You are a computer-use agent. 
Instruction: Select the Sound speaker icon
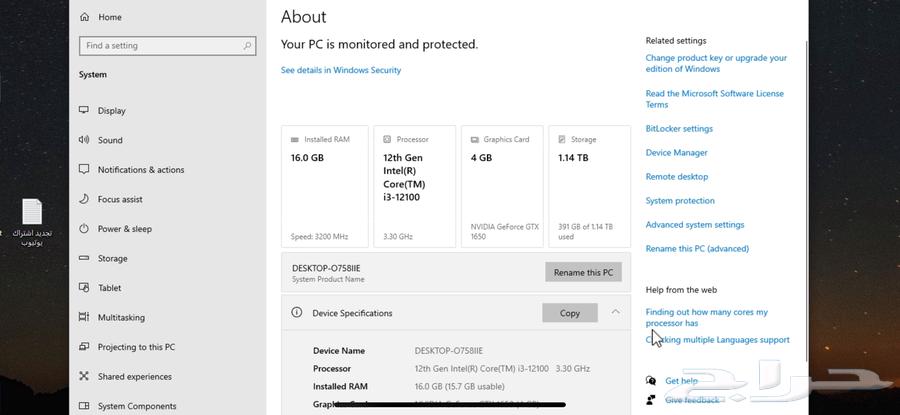click(x=84, y=140)
